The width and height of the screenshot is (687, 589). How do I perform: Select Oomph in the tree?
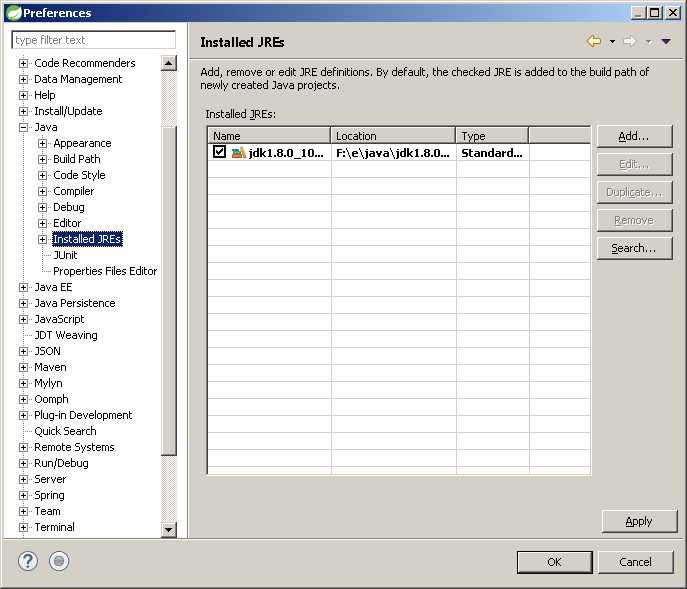(51, 399)
